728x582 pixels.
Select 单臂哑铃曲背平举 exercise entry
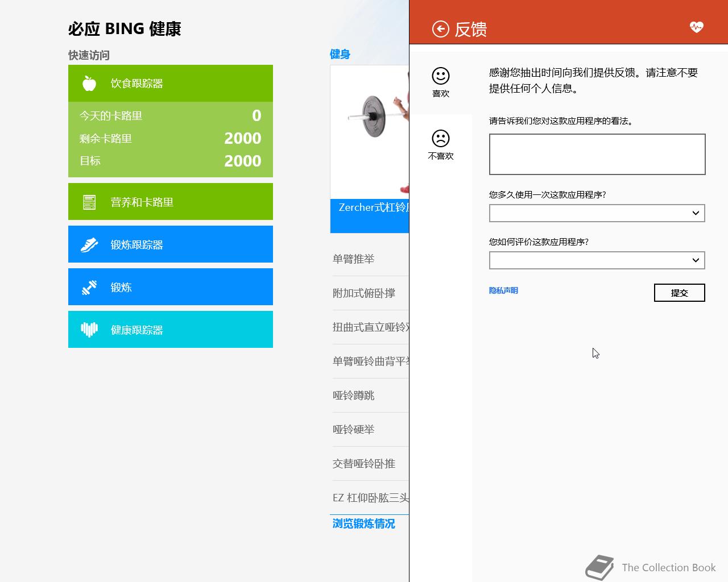(x=371, y=361)
